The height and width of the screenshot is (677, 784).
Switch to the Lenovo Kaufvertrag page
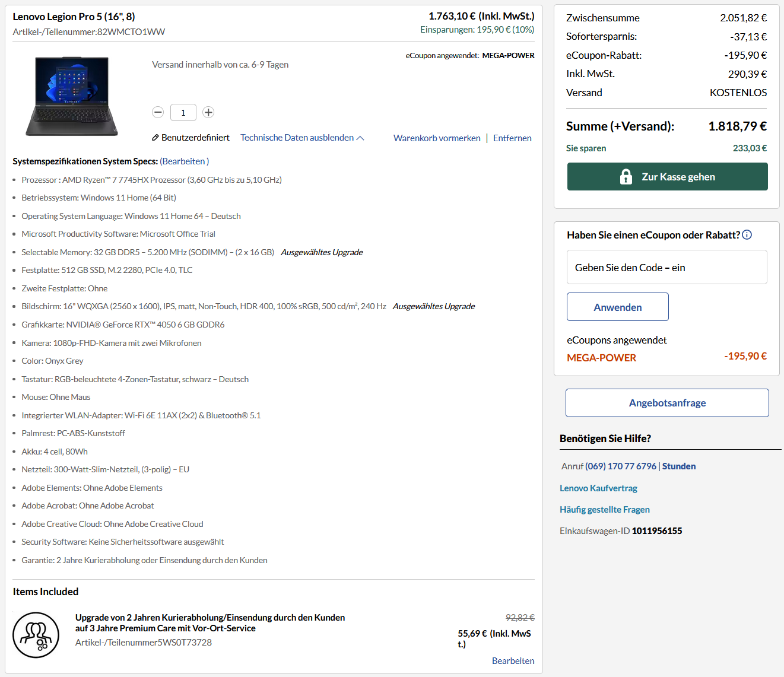tap(598, 488)
